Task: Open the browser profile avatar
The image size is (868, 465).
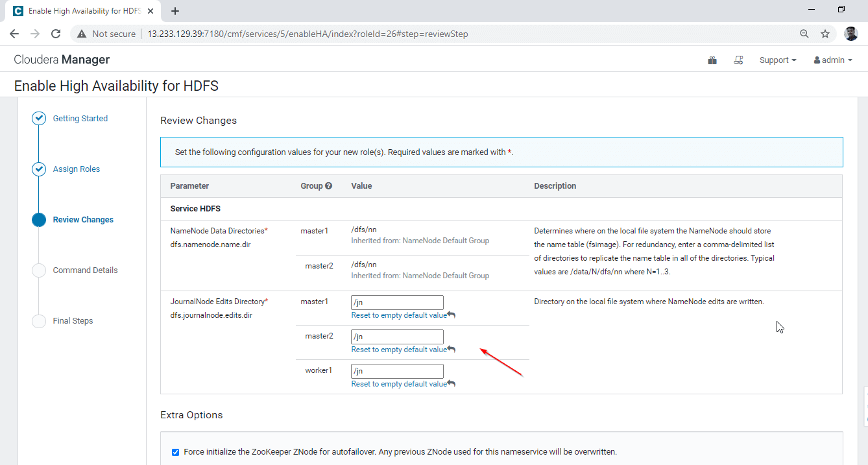Action: tap(850, 34)
